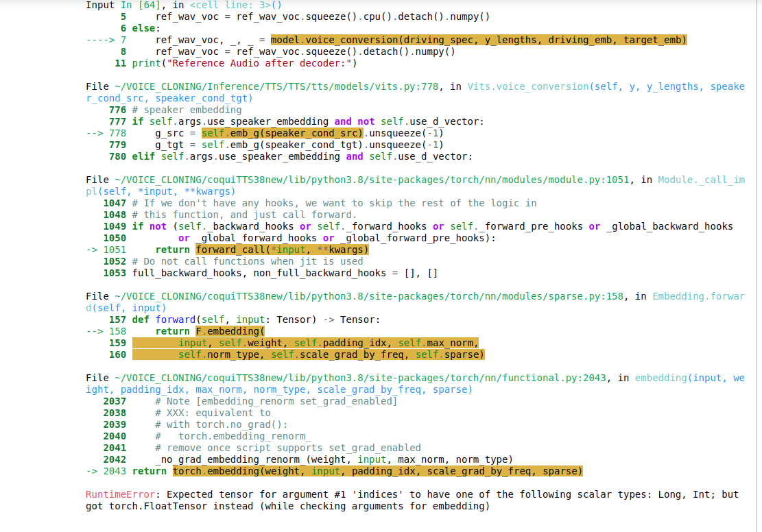Click the _no_grad_embedding_renorm_ line 2042
Image resolution: width=762 pixels, height=532 pixels.
(x=334, y=459)
